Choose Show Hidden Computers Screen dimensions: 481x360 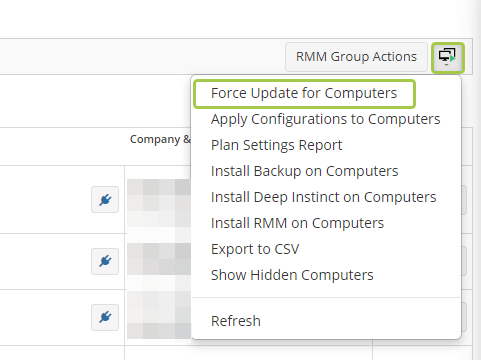point(292,275)
